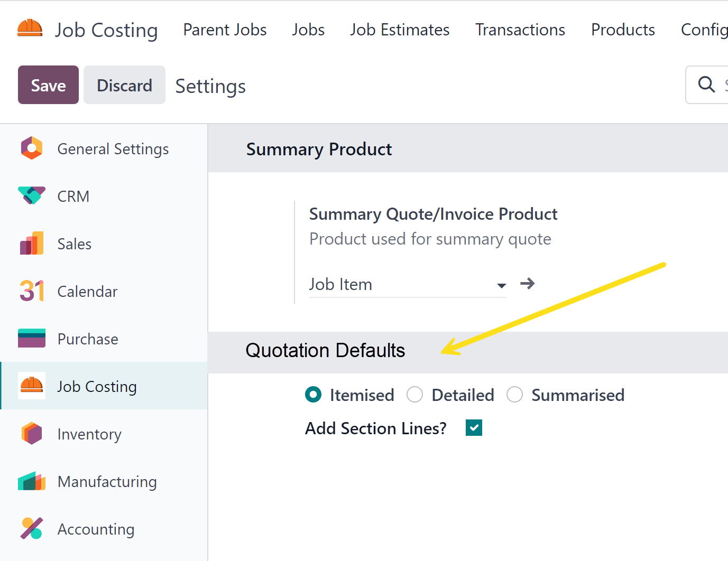
Task: Select the Itemised radio option
Action: (x=314, y=395)
